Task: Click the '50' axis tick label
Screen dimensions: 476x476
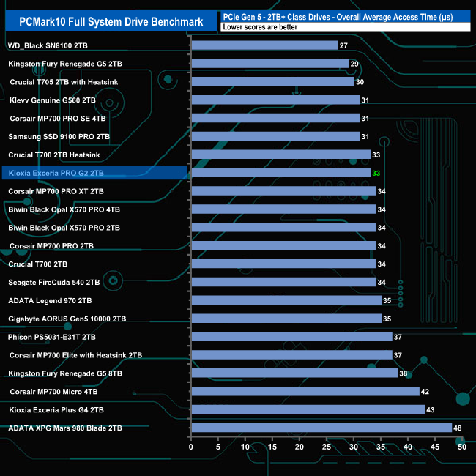Action: 462,447
